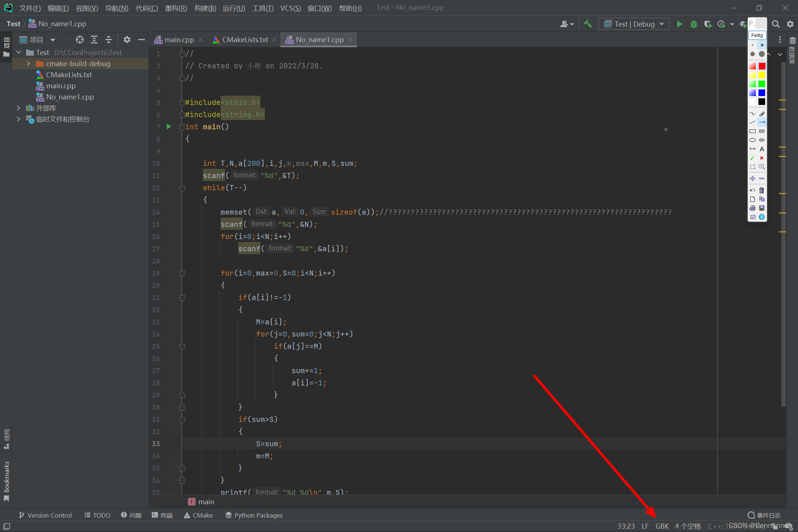Pick the solid red color swatch
The height and width of the screenshot is (532, 798).
point(762,66)
